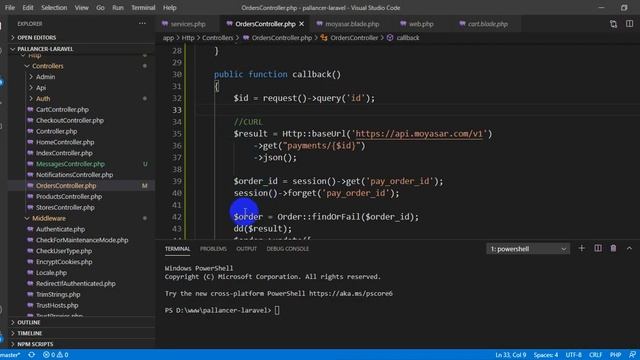Click callback in the breadcrumb

[408, 38]
